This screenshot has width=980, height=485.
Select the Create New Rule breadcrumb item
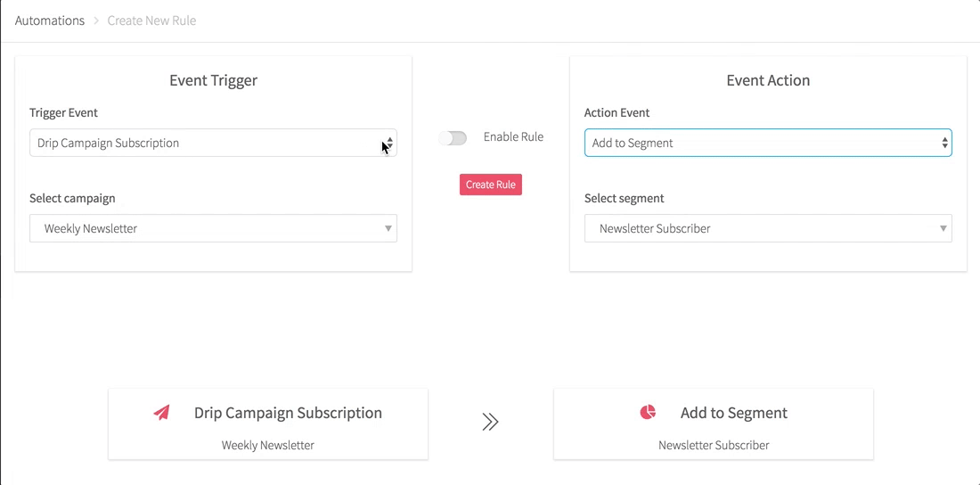[151, 21]
